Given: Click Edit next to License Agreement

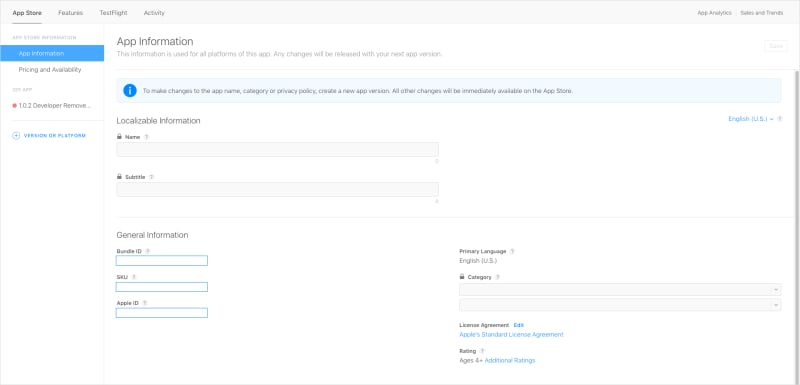Looking at the screenshot, I should tap(518, 325).
